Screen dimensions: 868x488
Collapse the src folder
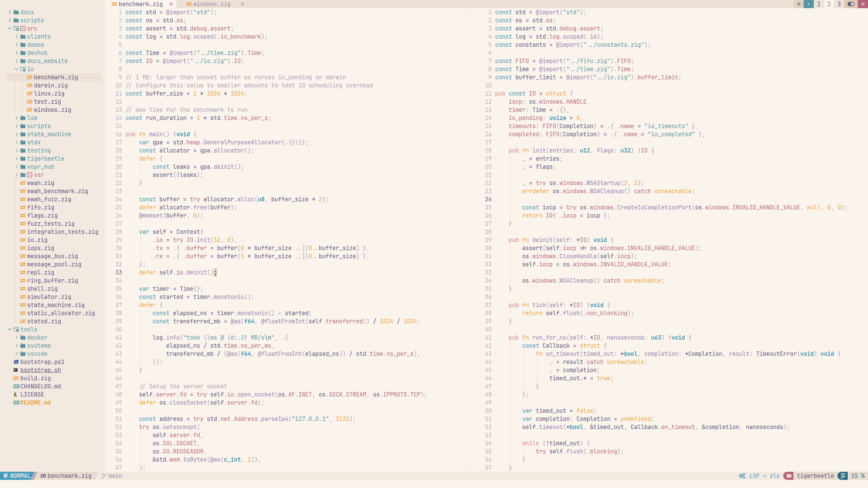click(10, 28)
